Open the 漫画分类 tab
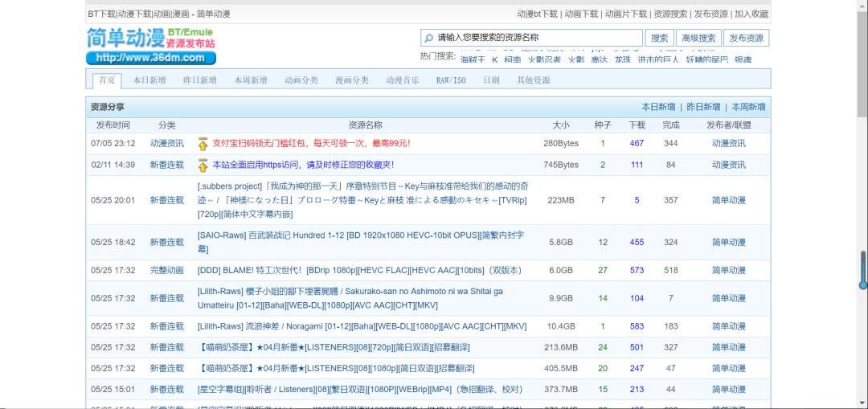Screen dimensions: 868x409 click(x=351, y=80)
